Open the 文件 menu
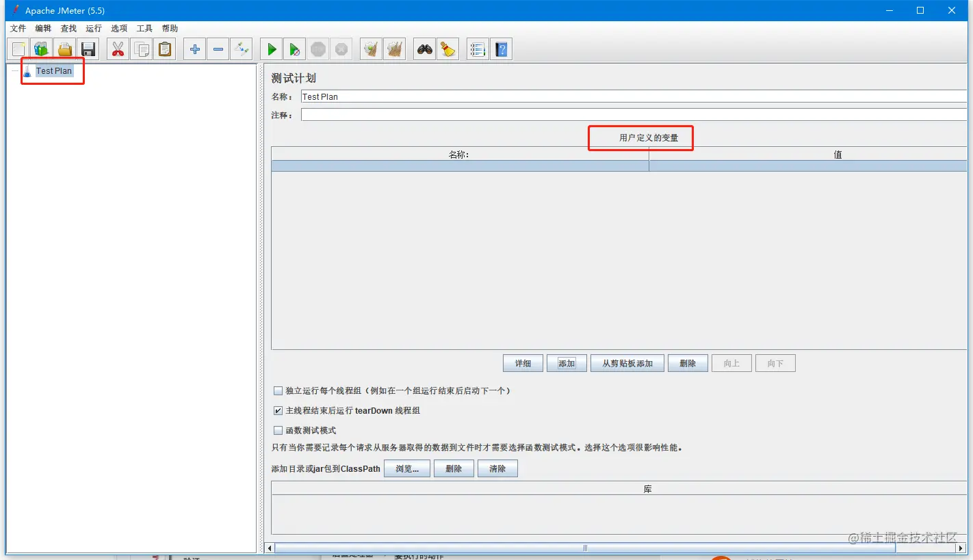 coord(18,29)
